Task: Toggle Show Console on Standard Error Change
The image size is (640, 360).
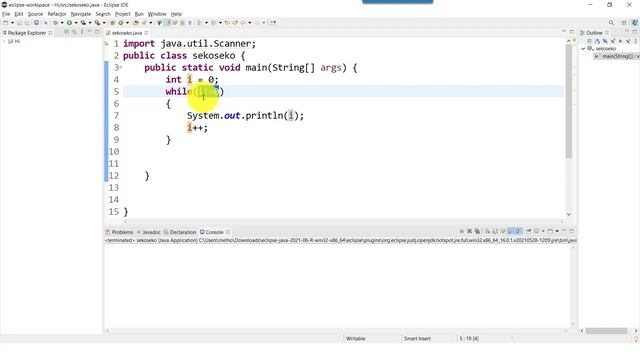Action: pos(518,231)
